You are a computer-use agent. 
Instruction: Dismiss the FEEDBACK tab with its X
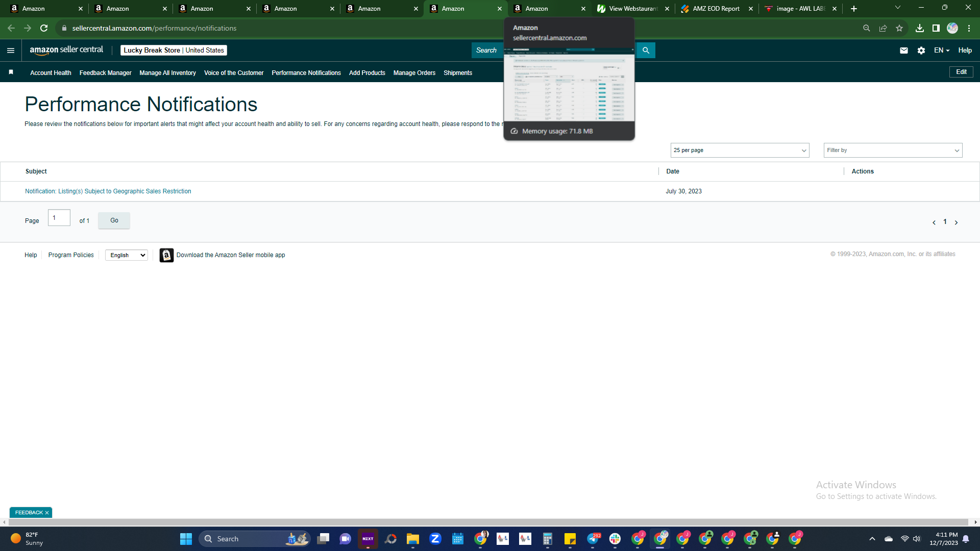tap(47, 513)
